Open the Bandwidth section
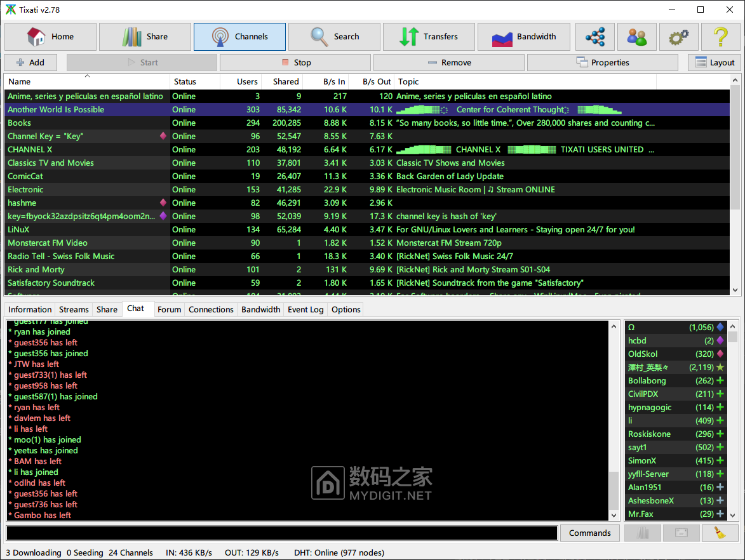 coord(523,37)
